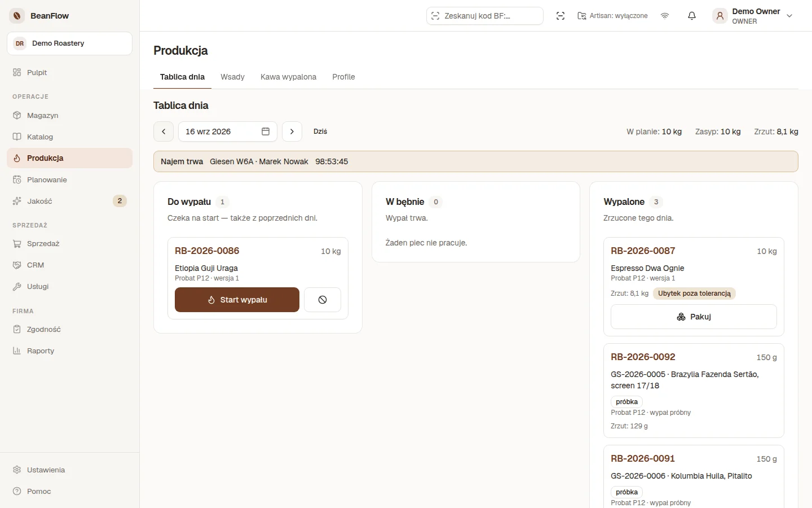Open Katalog book icon in sidebar
Screen dimensions: 812x508
click(x=17, y=137)
